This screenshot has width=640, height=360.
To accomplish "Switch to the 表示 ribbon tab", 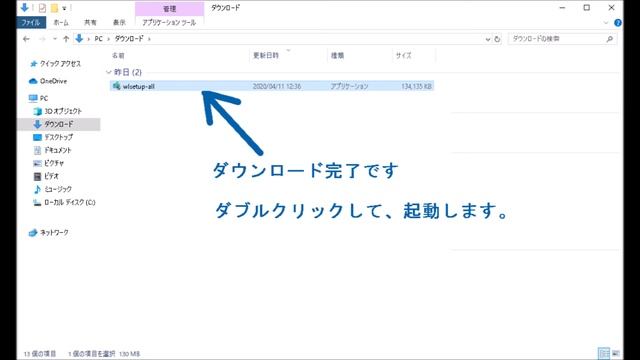I will [119, 22].
